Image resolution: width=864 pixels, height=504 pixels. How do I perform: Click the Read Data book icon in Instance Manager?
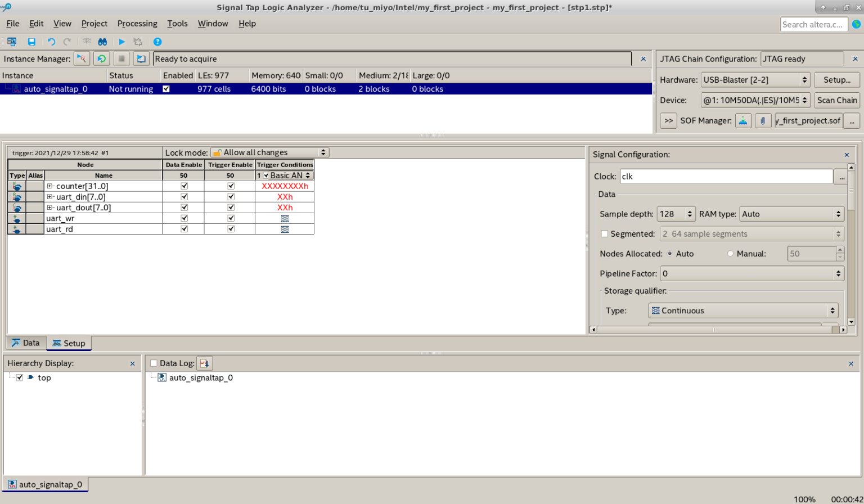pyautogui.click(x=141, y=58)
